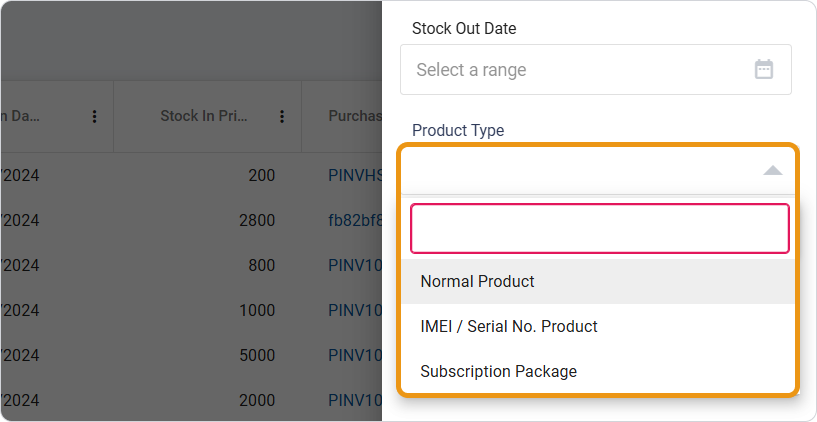Open purchase link in the 5000 row

pyautogui.click(x=354, y=356)
